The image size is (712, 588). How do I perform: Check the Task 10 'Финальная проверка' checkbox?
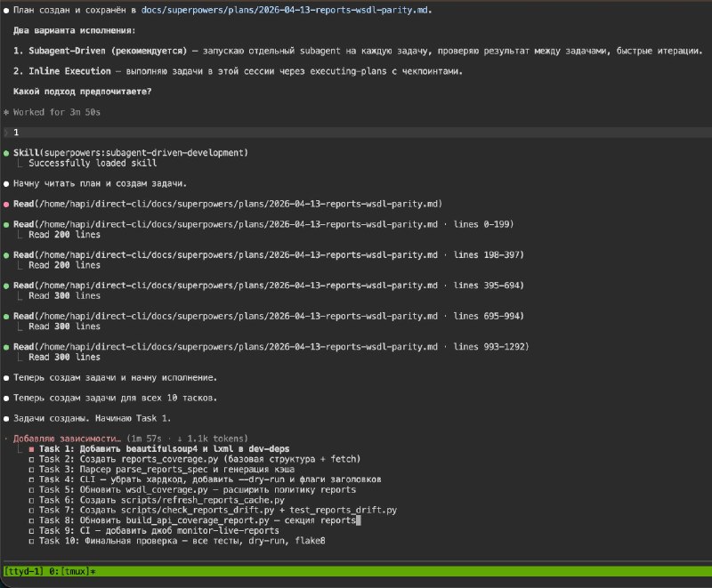click(32, 540)
